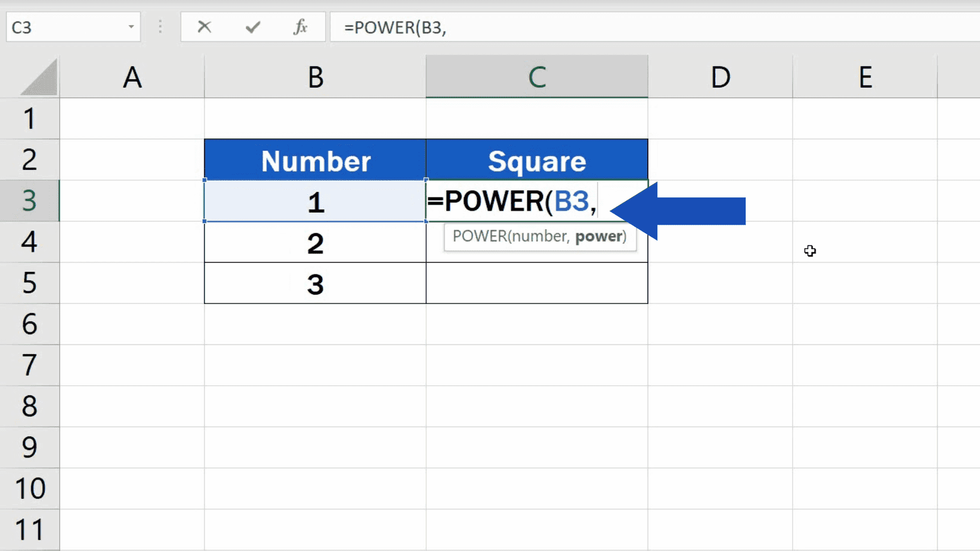Select row header 5
Screen dimensions: 980x551
pyautogui.click(x=30, y=284)
